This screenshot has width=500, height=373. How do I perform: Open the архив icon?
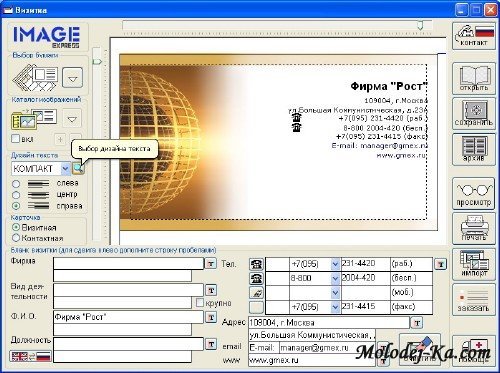(x=474, y=149)
